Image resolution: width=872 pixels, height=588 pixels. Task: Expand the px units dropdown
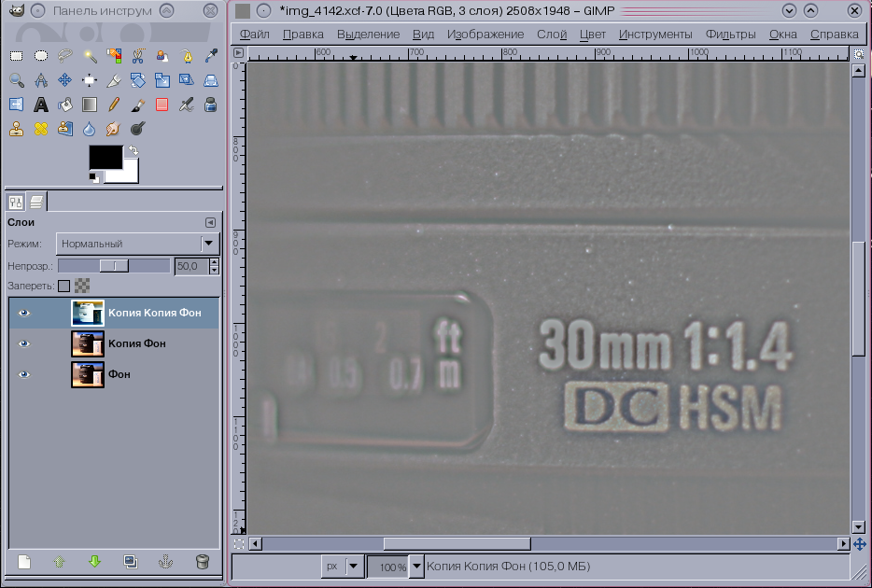pos(352,567)
